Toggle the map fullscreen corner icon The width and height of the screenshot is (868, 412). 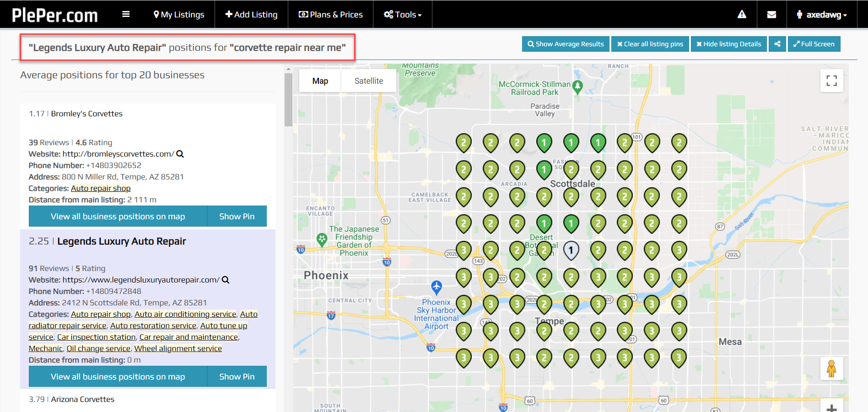pyautogui.click(x=832, y=81)
